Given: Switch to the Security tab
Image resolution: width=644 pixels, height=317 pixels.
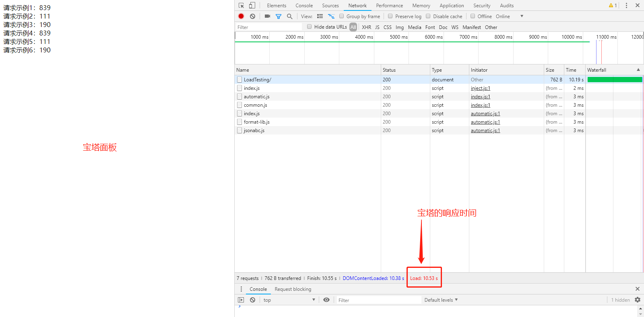Looking at the screenshot, I should click(x=482, y=6).
